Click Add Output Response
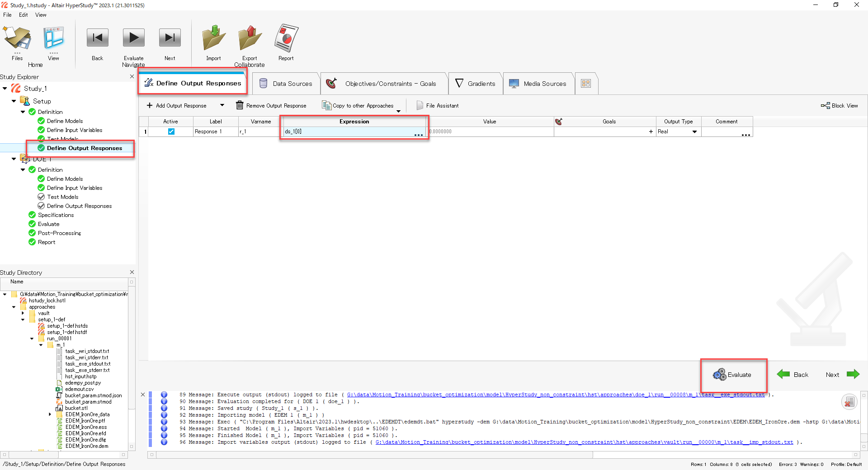Screen dimensions: 868x470 pos(177,106)
